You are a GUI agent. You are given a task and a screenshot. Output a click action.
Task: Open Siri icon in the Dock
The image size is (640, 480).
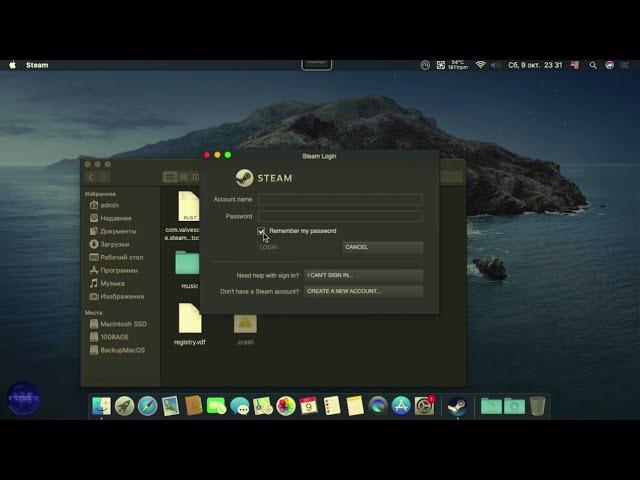(378, 406)
